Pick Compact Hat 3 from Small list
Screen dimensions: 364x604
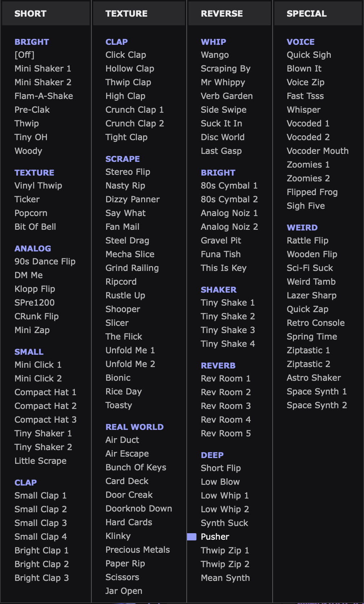point(45,420)
